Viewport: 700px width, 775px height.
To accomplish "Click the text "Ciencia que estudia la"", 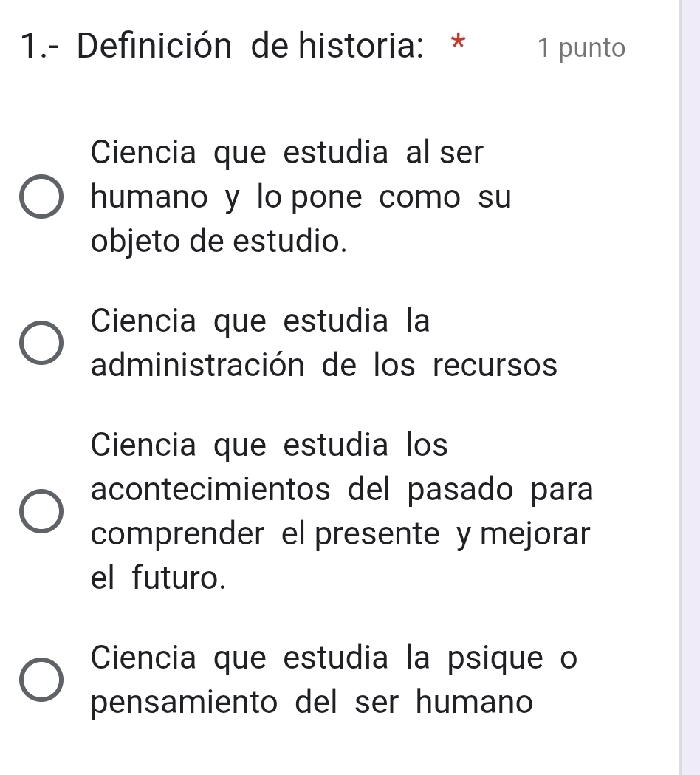I will (x=261, y=321).
